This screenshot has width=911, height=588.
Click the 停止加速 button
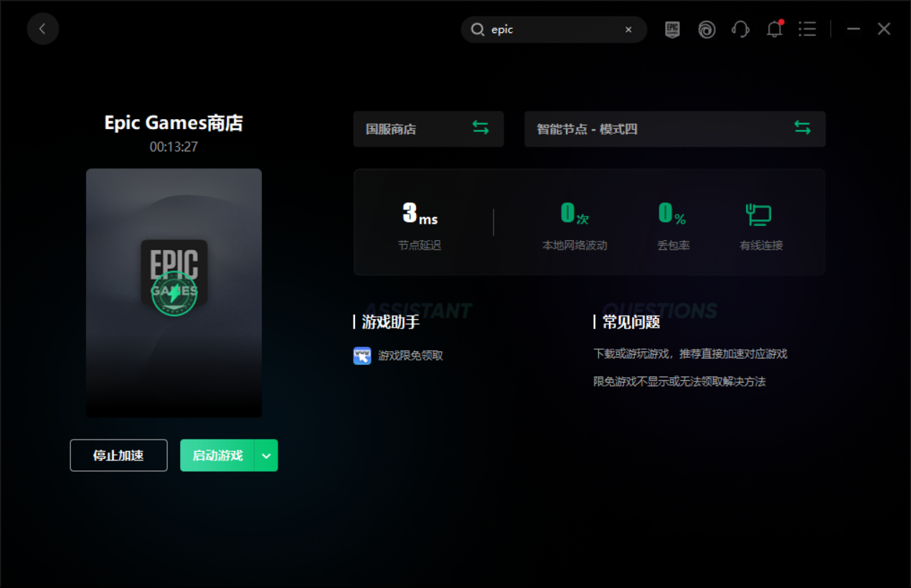coord(118,455)
